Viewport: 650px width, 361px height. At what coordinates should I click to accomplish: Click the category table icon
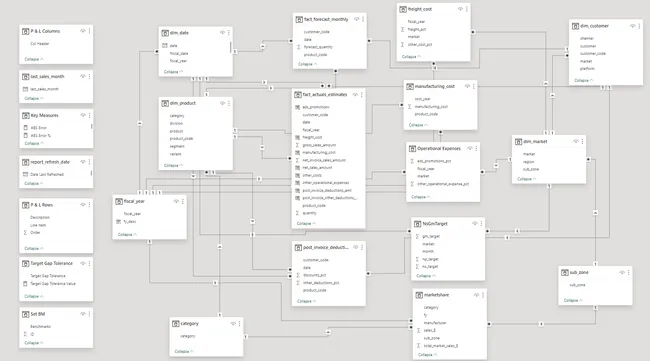point(175,324)
